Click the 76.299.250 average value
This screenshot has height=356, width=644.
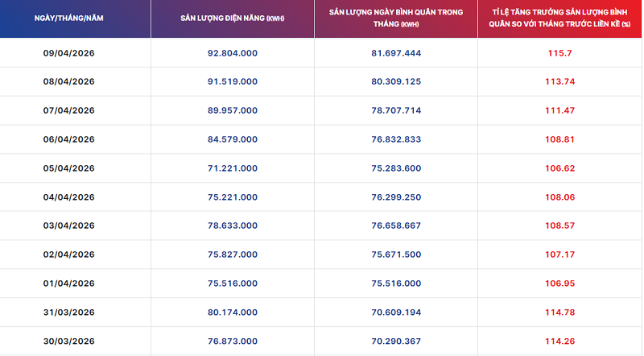396,197
